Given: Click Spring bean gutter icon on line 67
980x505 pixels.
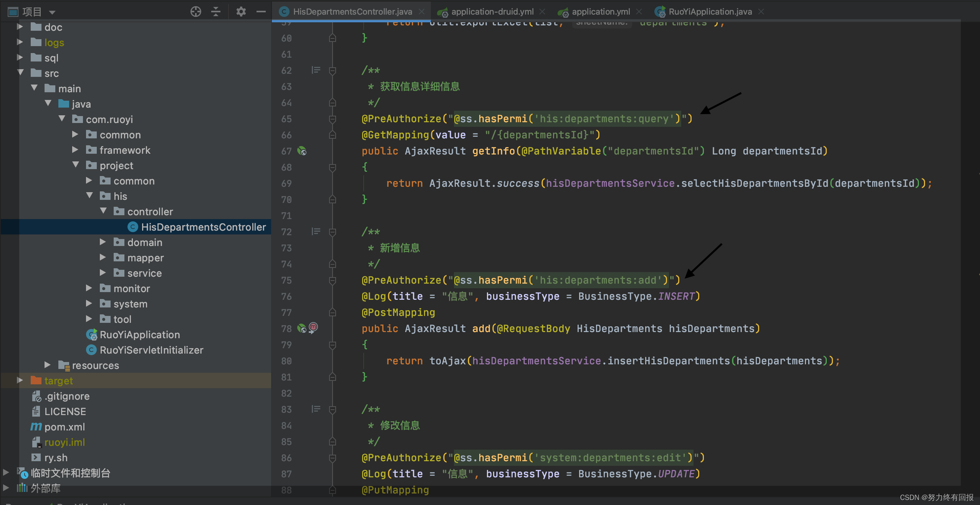Looking at the screenshot, I should [302, 151].
